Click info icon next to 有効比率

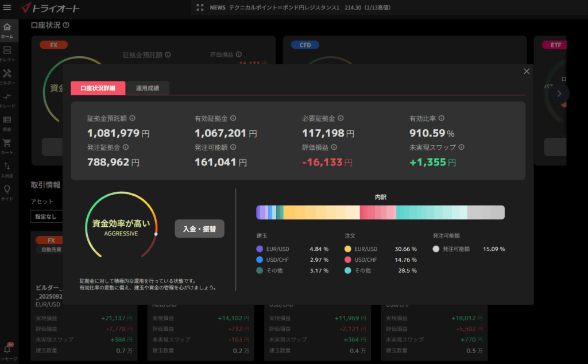tap(442, 118)
